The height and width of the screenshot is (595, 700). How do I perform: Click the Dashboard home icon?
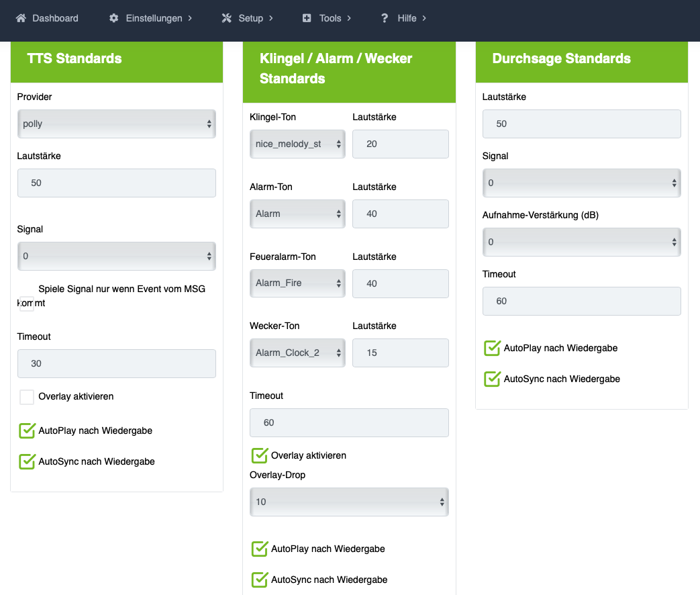21,18
